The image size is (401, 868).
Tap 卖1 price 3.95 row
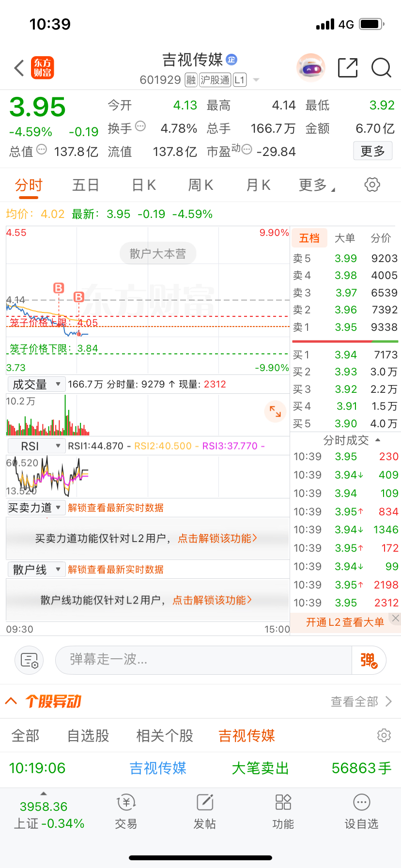[x=345, y=327]
